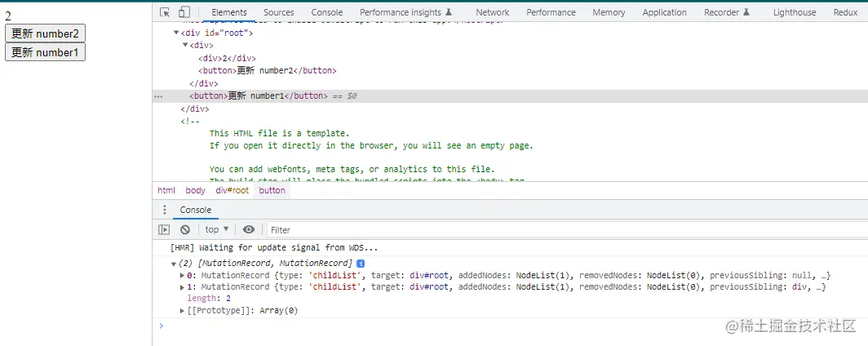The height and width of the screenshot is (346, 868).
Task: Click the length: 2 property line
Action: (209, 299)
